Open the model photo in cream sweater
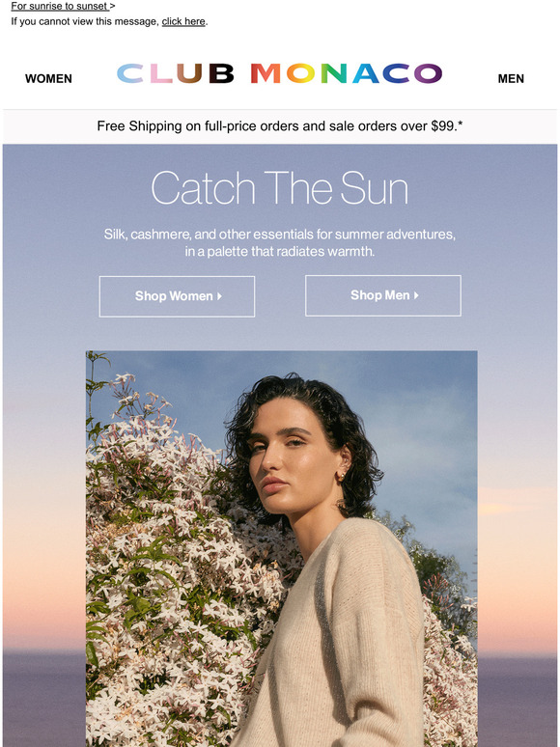Screen dimensions: 560x747 click(x=281, y=549)
